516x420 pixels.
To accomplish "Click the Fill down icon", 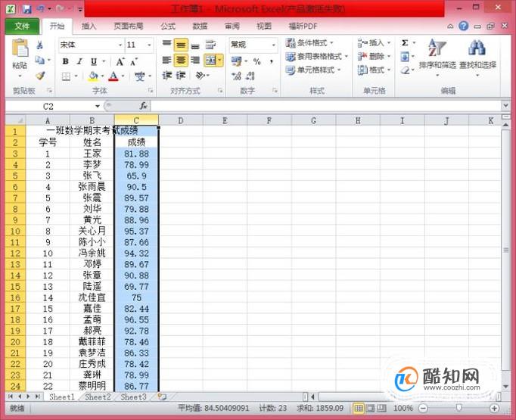I will pyautogui.click(x=405, y=57).
